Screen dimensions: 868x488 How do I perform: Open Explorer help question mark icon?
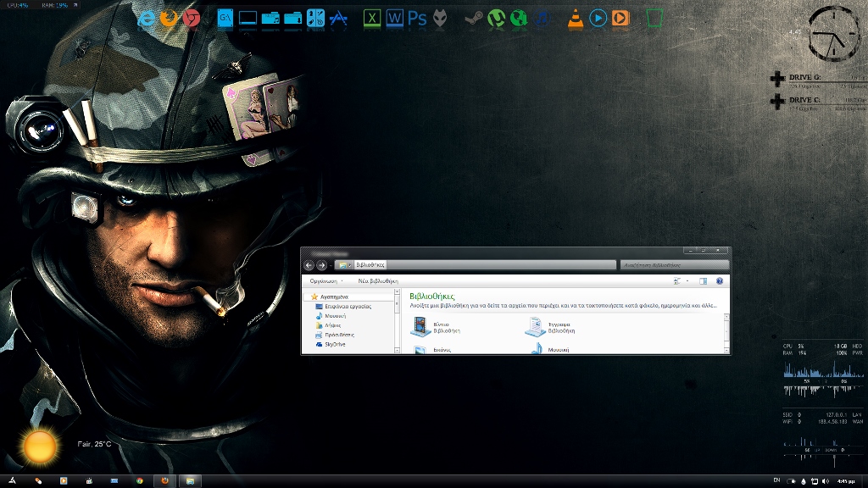coord(720,281)
